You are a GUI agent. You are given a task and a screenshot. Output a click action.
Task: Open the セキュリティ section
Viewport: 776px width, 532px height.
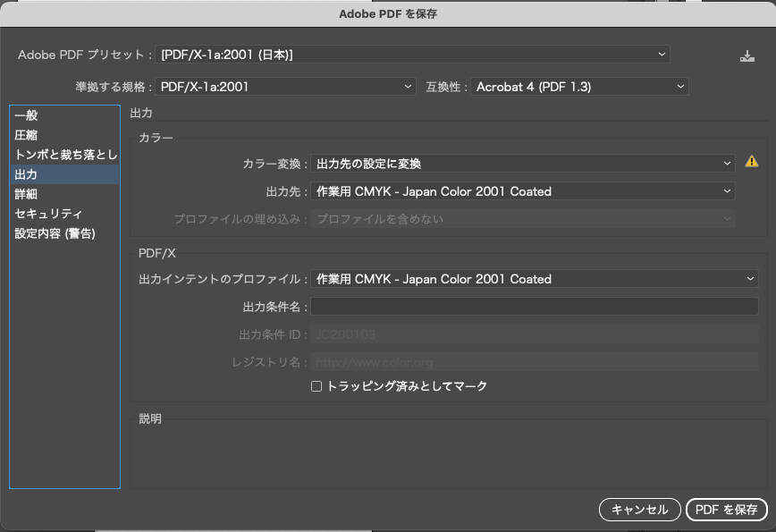[x=48, y=214]
